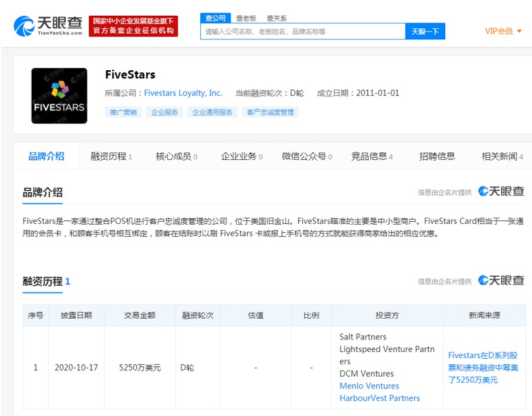The height and width of the screenshot is (416, 532).
Task: Click the 披露日期 column header
Action: point(76,315)
